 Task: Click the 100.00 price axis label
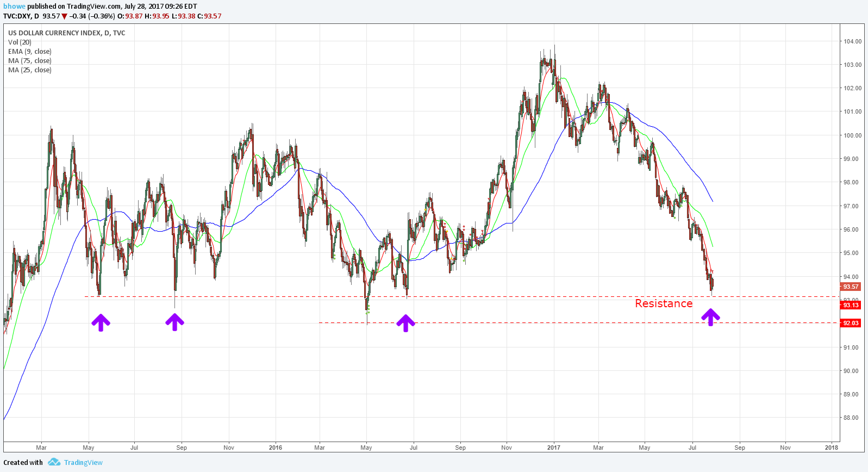[852, 135]
